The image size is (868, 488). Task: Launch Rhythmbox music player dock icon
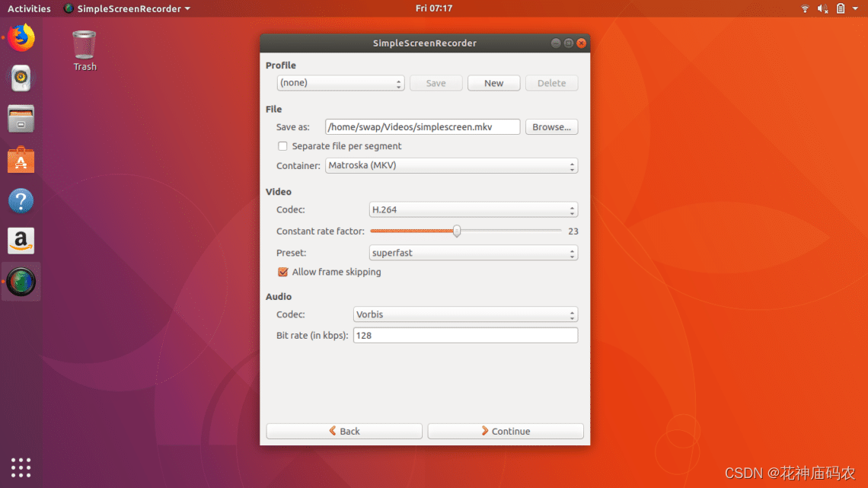[x=21, y=78]
